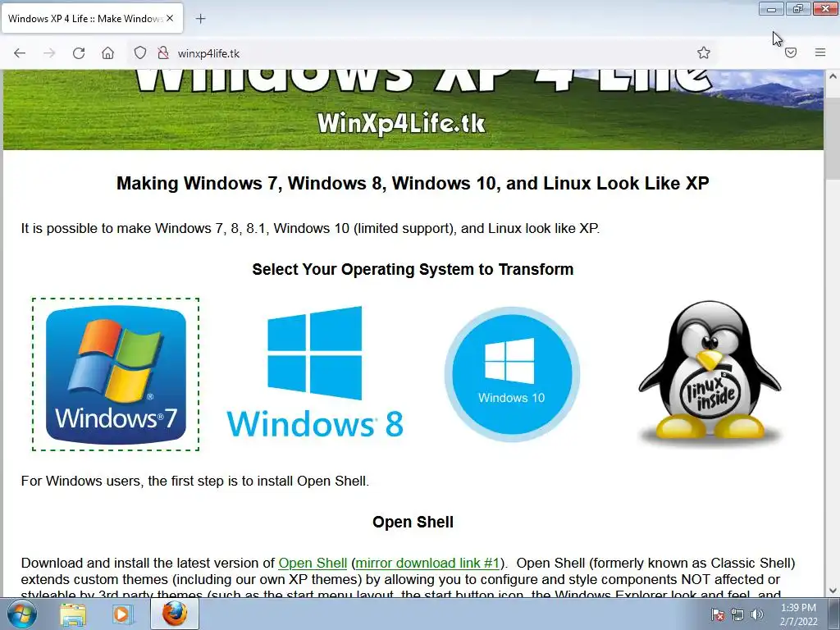Click the forward navigation arrow

coord(49,53)
